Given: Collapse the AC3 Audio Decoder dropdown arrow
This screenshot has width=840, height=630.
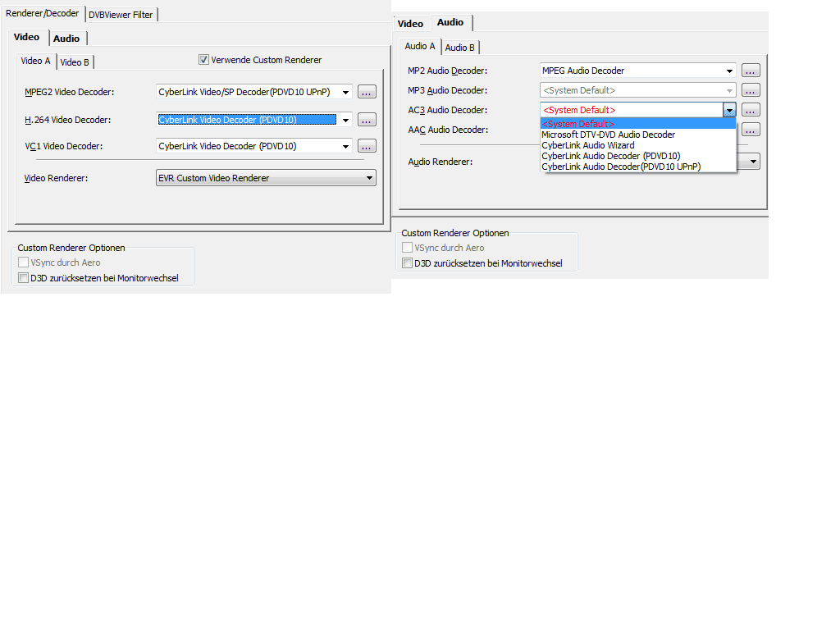Looking at the screenshot, I should pyautogui.click(x=729, y=111).
